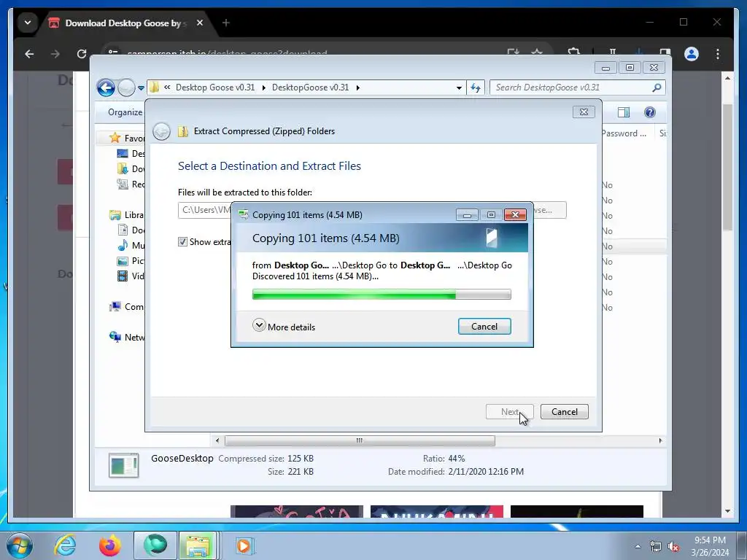
Task: Open Windows Start menu
Action: click(x=19, y=545)
